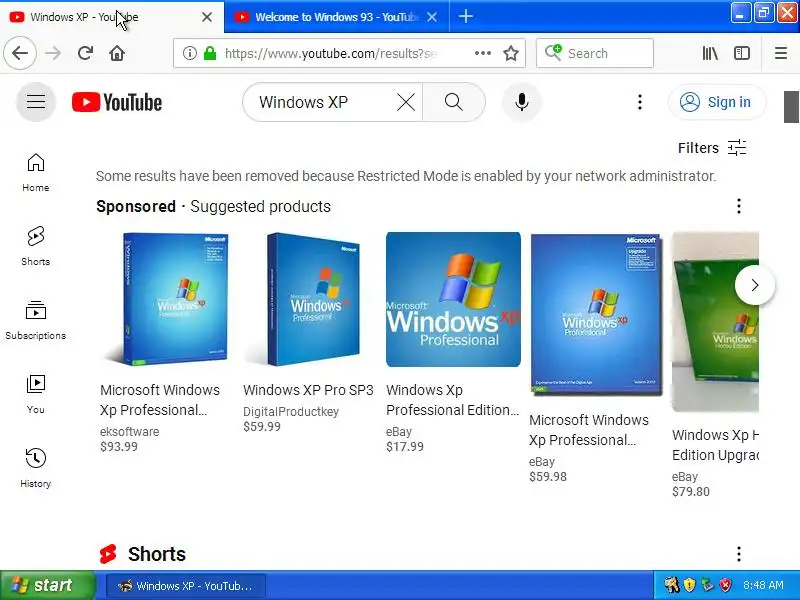
Task: Click the yellow shield tray icon
Action: (689, 585)
